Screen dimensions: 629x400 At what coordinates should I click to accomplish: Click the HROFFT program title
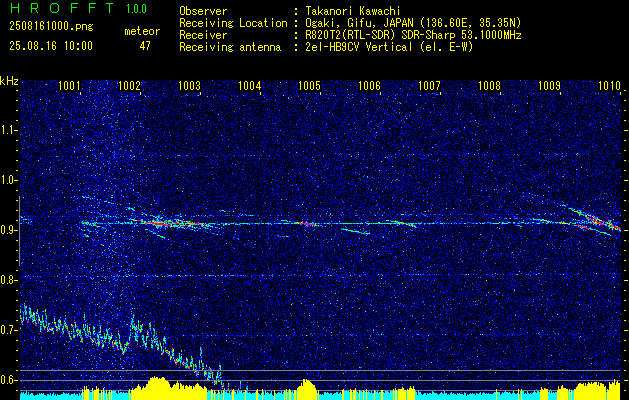pos(62,8)
